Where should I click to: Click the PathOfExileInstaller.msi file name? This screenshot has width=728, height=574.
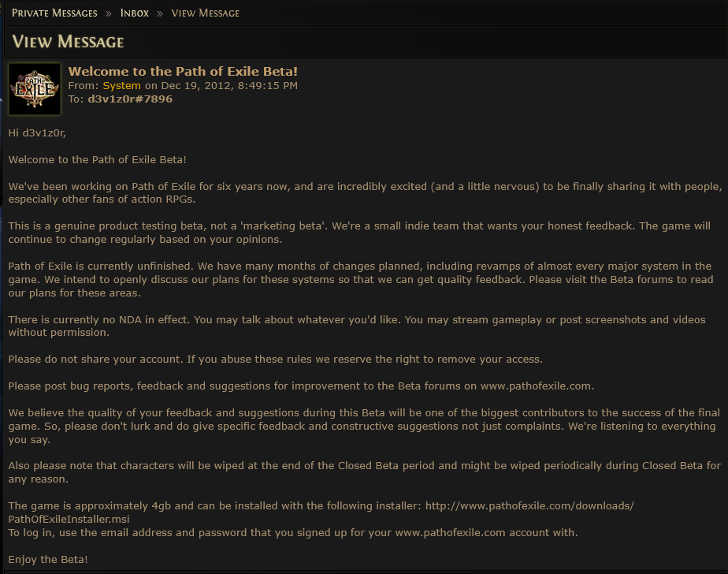(69, 519)
